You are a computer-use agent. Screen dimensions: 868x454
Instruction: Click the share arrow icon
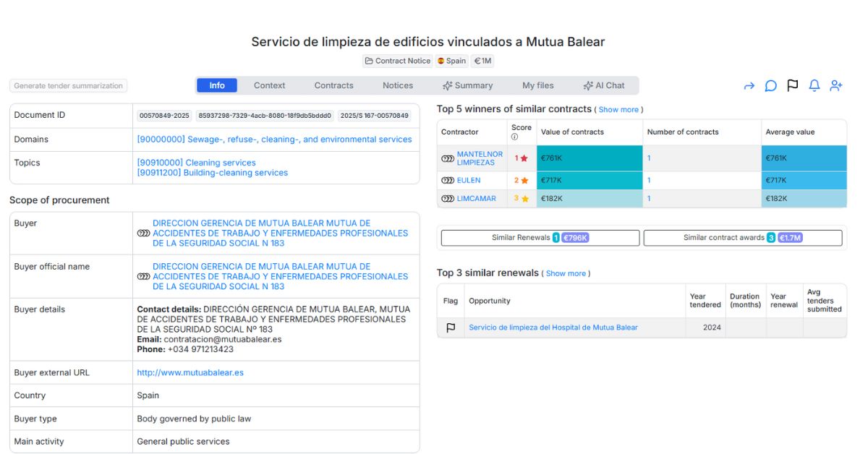(x=749, y=86)
